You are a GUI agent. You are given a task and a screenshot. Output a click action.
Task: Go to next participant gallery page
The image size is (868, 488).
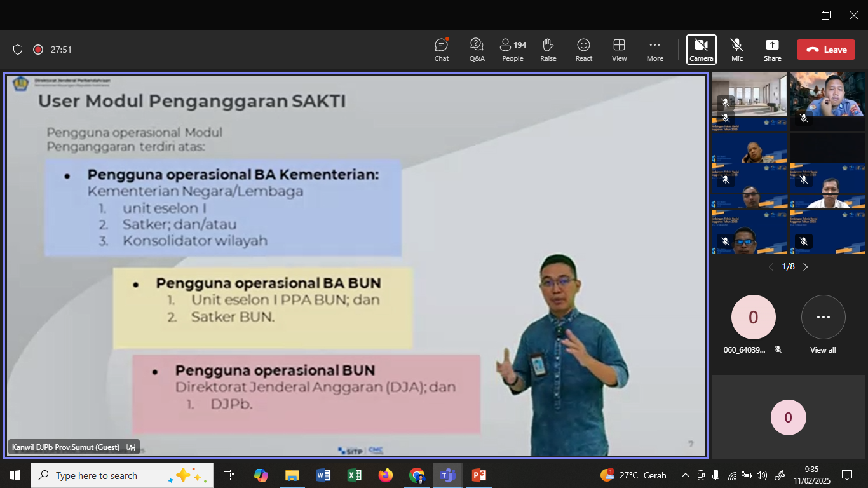[806, 267]
